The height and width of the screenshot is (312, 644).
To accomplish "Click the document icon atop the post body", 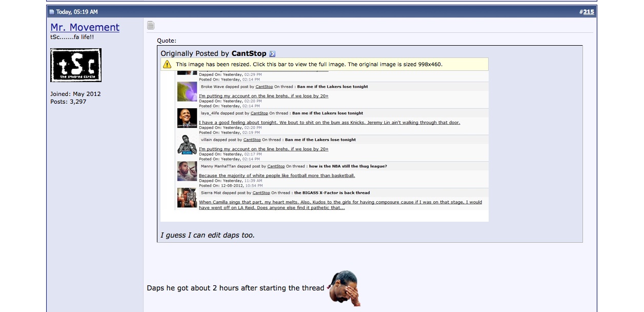I will pyautogui.click(x=150, y=25).
